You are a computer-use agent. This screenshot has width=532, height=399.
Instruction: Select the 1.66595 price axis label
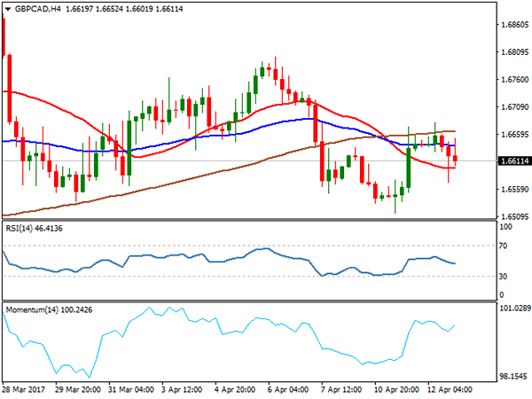(x=514, y=135)
